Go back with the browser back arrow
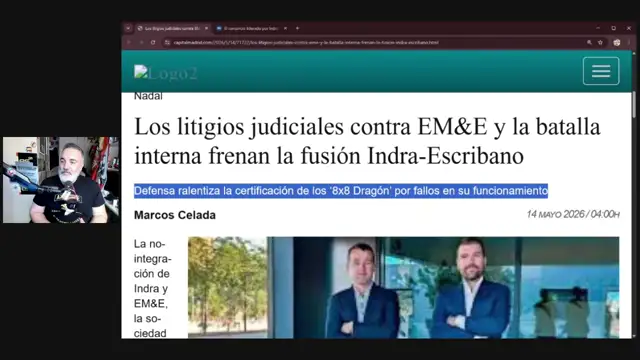The height and width of the screenshot is (360, 640). point(129,42)
